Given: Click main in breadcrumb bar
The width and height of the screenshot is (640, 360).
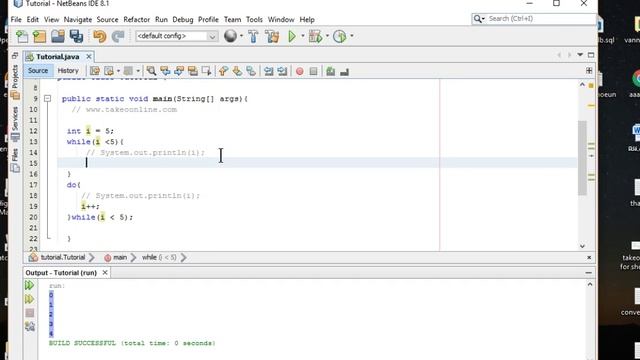Looking at the screenshot, I should [120, 257].
